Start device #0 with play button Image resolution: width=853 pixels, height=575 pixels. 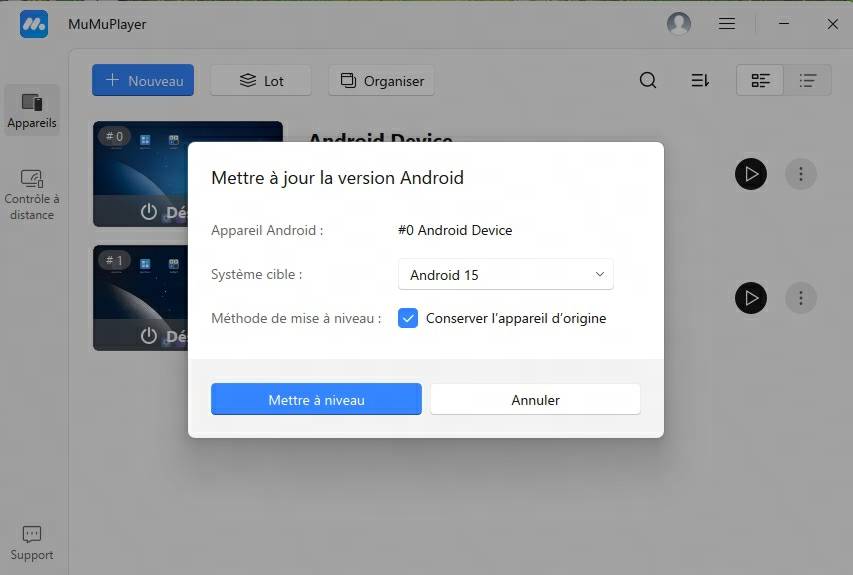pos(751,174)
